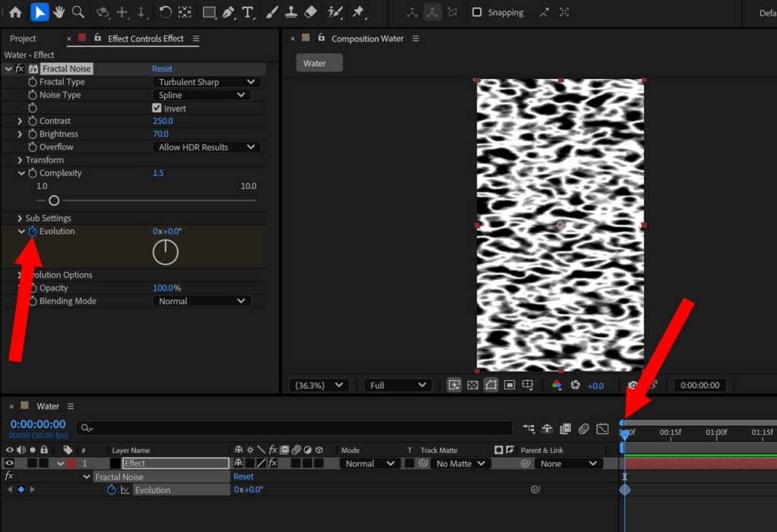Click the Water composition breadcrumb button
Image resolution: width=777 pixels, height=532 pixels.
point(319,63)
